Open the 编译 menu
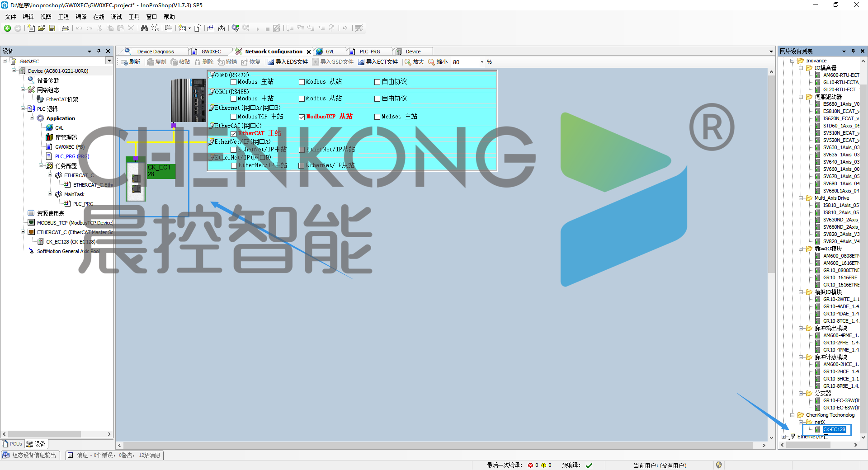The height and width of the screenshot is (470, 868). (x=81, y=17)
